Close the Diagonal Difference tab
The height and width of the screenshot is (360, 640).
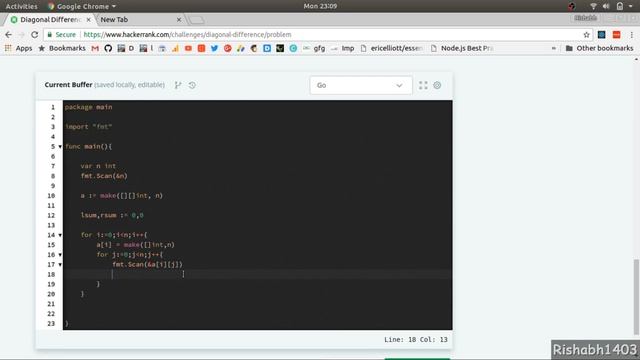tap(89, 20)
